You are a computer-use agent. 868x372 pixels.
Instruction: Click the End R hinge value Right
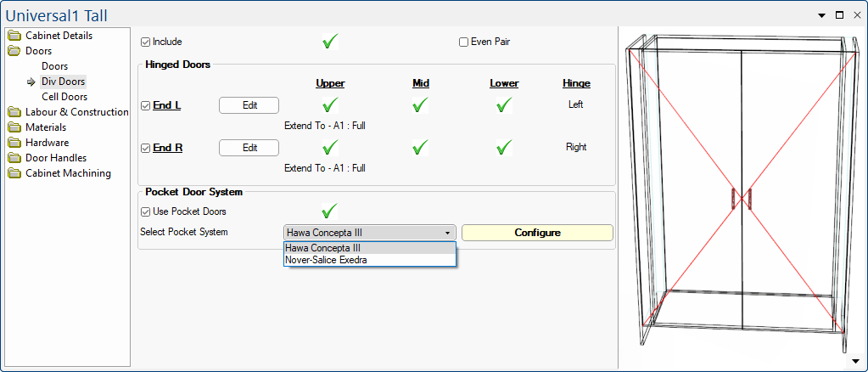(576, 147)
